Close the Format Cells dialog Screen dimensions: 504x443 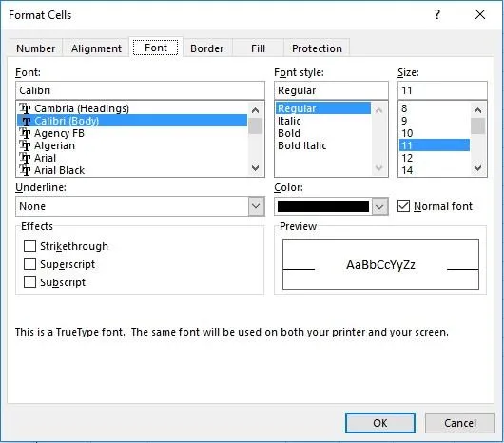point(480,14)
